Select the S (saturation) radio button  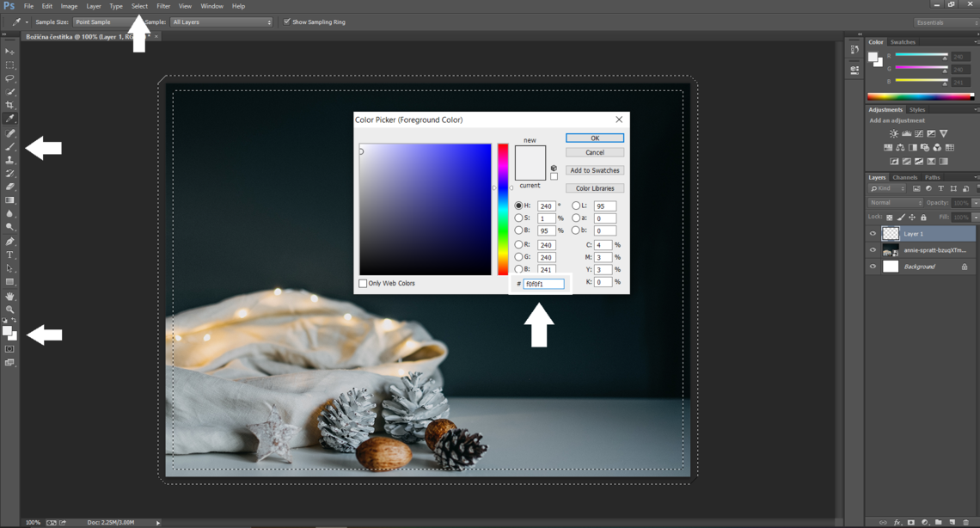[518, 218]
